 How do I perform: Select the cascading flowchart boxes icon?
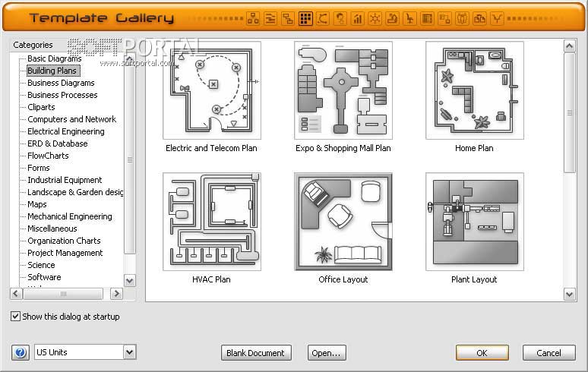coord(288,18)
